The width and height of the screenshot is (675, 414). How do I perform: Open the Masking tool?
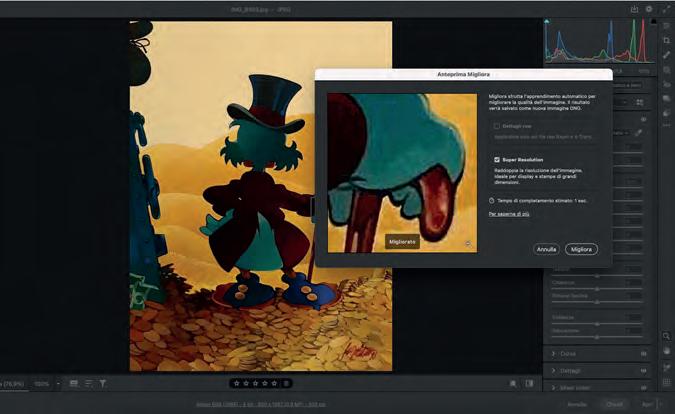(x=666, y=69)
